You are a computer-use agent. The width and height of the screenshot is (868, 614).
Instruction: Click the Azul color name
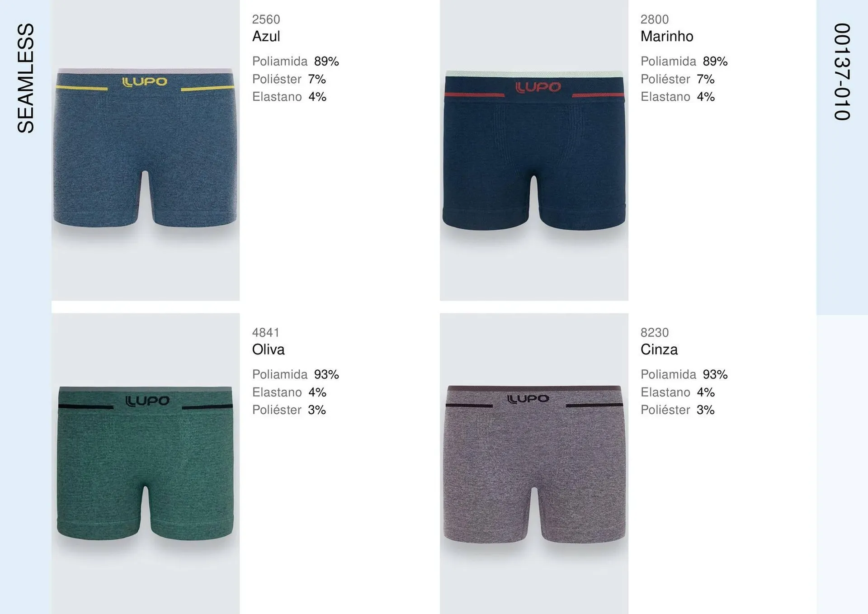click(266, 36)
